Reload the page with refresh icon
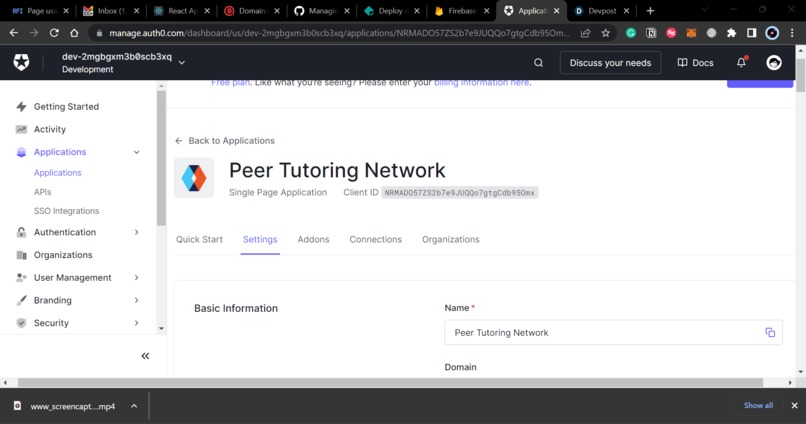 pyautogui.click(x=54, y=33)
